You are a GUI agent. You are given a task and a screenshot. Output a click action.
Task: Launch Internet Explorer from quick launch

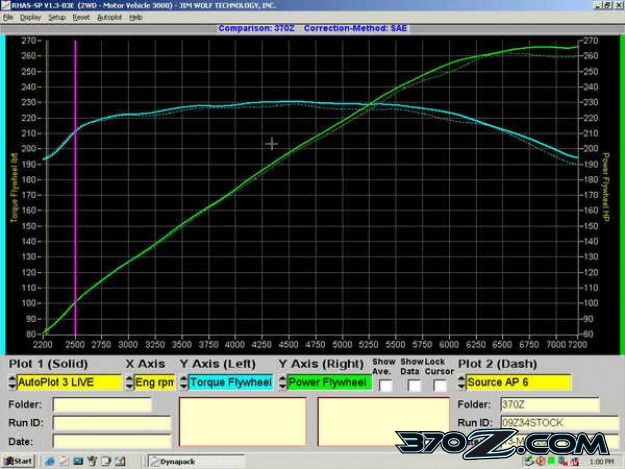pyautogui.click(x=50, y=461)
